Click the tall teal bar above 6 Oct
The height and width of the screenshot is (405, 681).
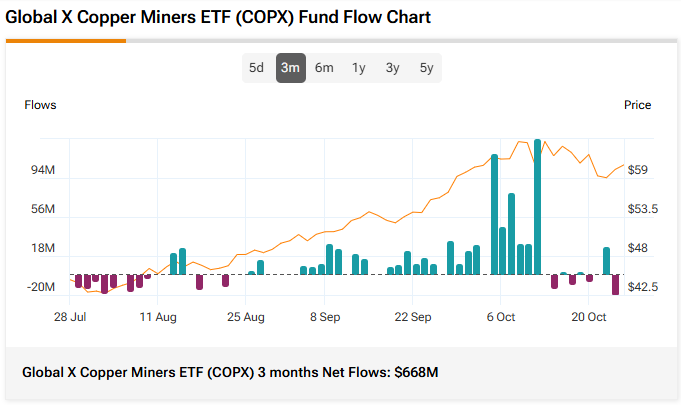(494, 214)
